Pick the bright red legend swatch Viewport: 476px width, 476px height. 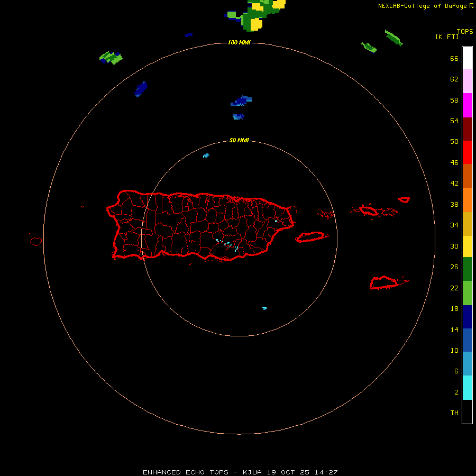[467, 152]
